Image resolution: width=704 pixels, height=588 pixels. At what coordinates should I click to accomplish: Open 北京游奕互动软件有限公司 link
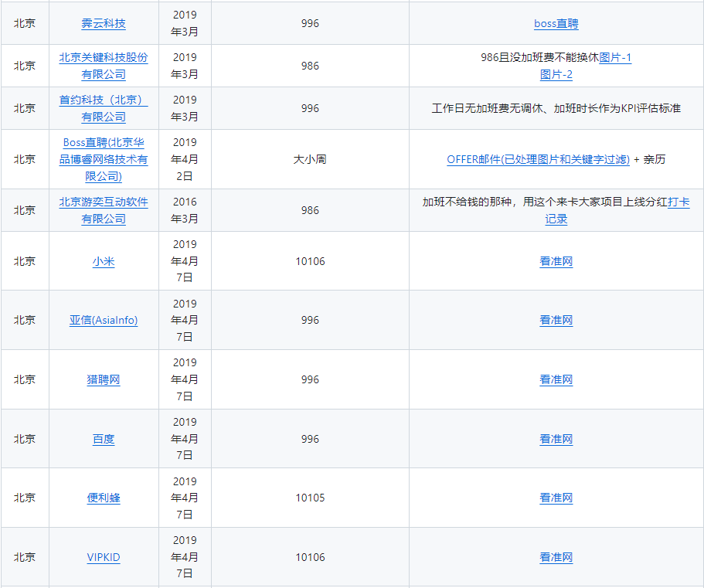[x=104, y=210]
